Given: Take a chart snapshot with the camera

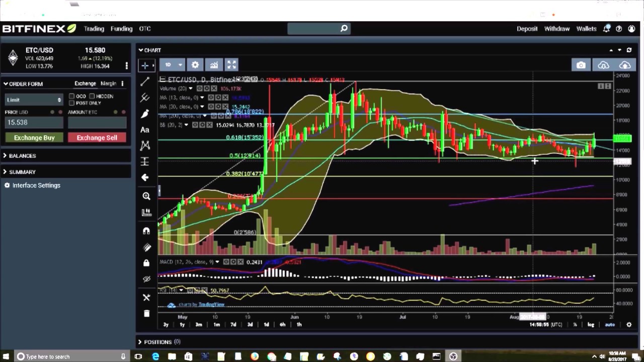Looking at the screenshot, I should click(581, 65).
